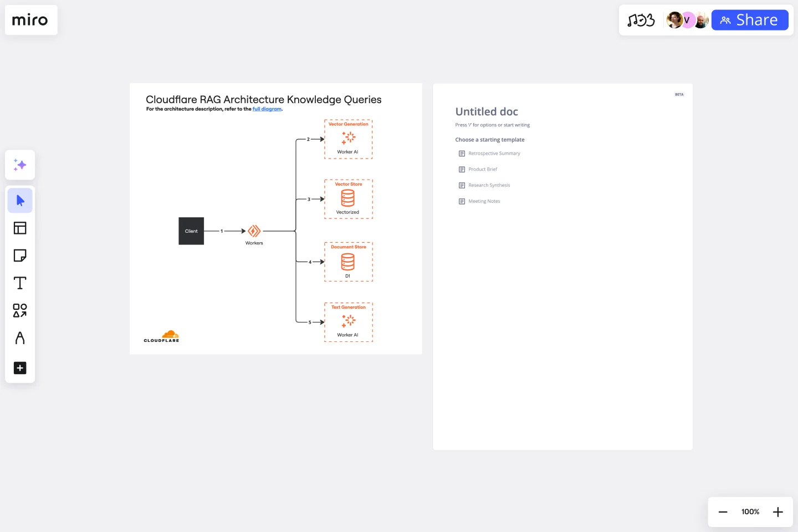
Task: Click the 'Vector Generation' label
Action: click(349, 124)
